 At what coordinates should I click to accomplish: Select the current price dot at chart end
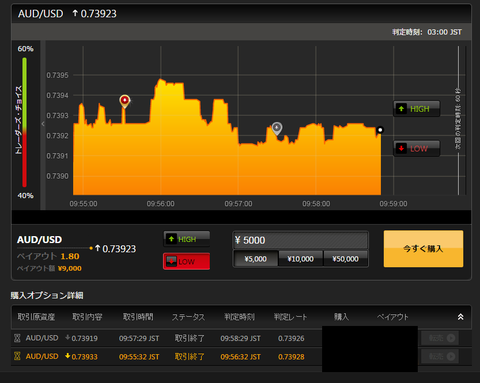pyautogui.click(x=380, y=130)
